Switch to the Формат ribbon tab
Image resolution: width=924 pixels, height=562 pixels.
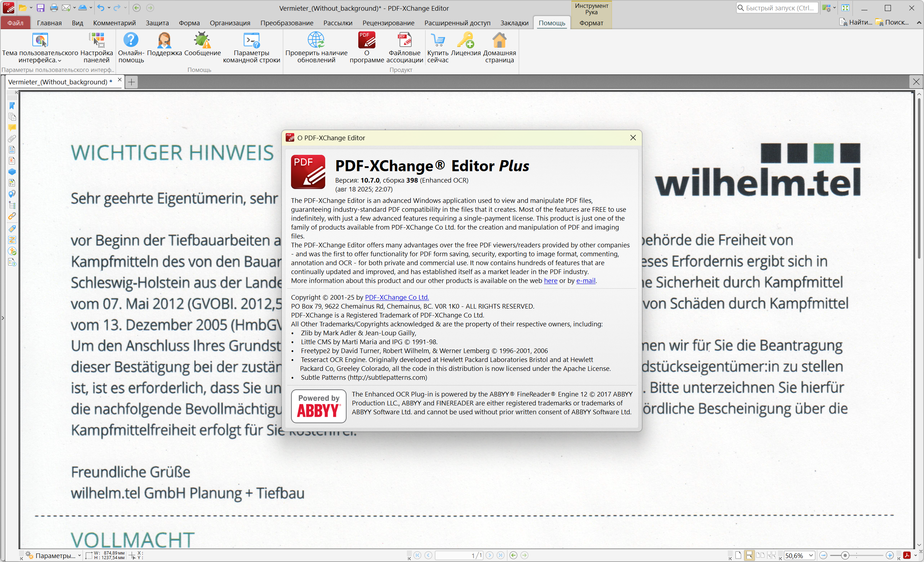tap(591, 23)
